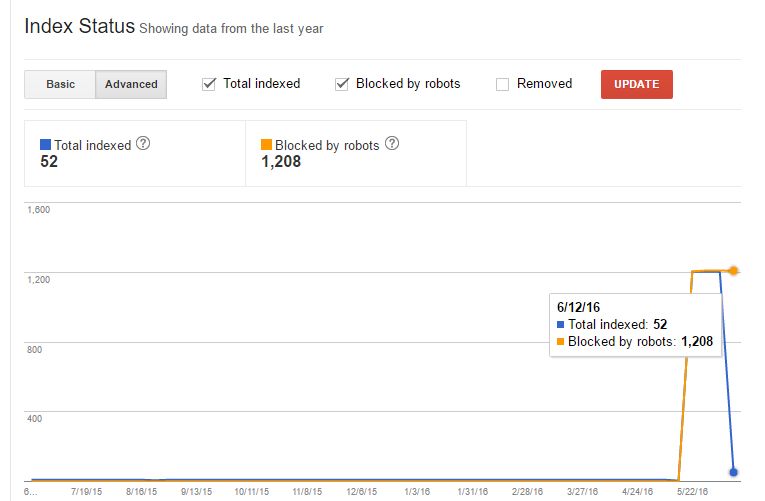Click the Total indexed value 52

click(49, 161)
